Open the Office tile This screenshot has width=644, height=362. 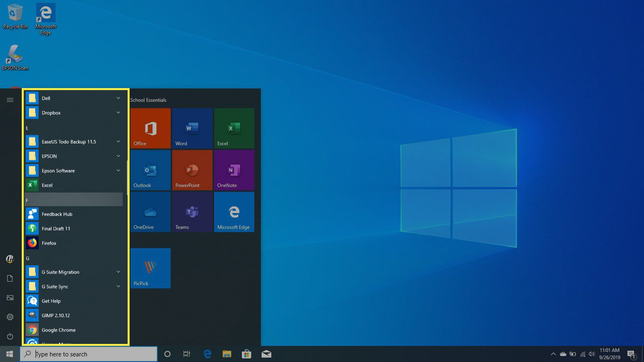tap(151, 128)
